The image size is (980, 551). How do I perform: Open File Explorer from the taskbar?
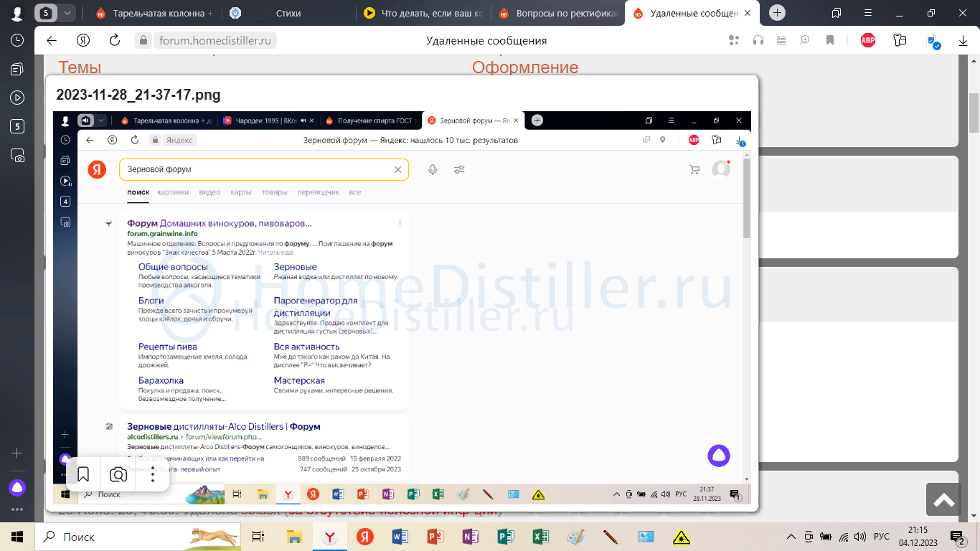(x=294, y=537)
